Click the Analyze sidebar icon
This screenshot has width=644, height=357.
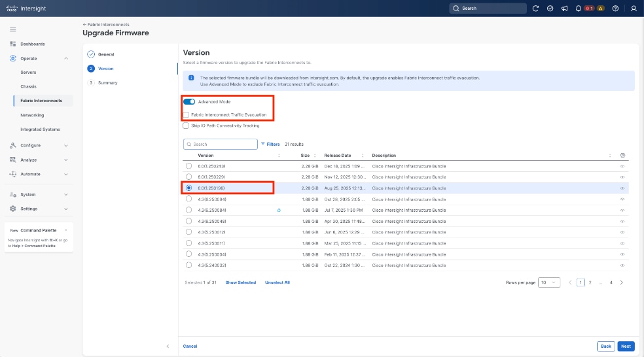pyautogui.click(x=12, y=160)
